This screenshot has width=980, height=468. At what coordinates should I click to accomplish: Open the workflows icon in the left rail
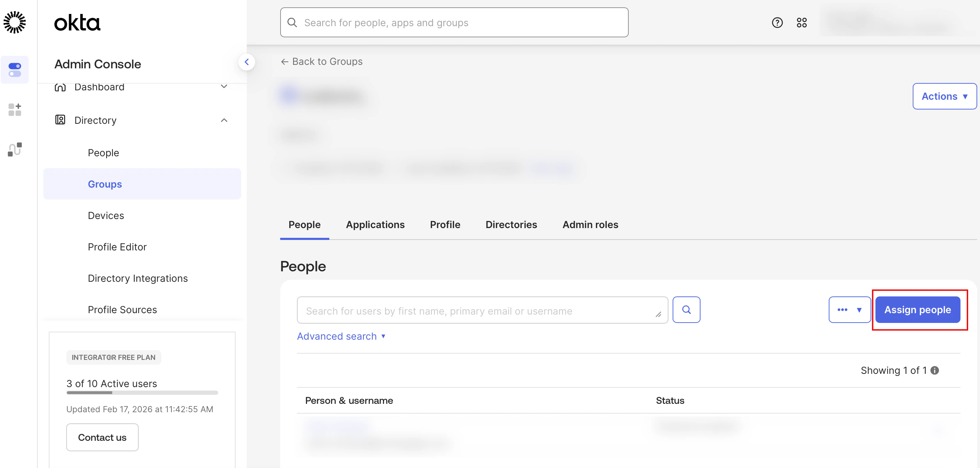pos(14,149)
